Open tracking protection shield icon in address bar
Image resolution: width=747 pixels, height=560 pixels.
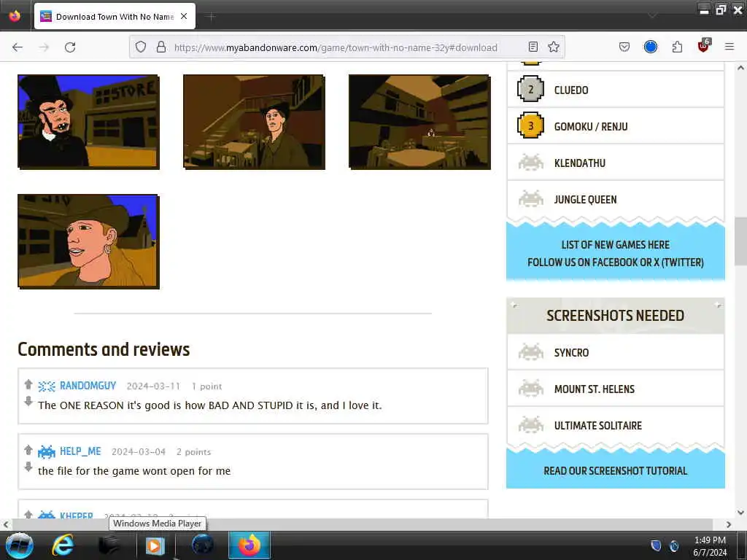pos(141,47)
